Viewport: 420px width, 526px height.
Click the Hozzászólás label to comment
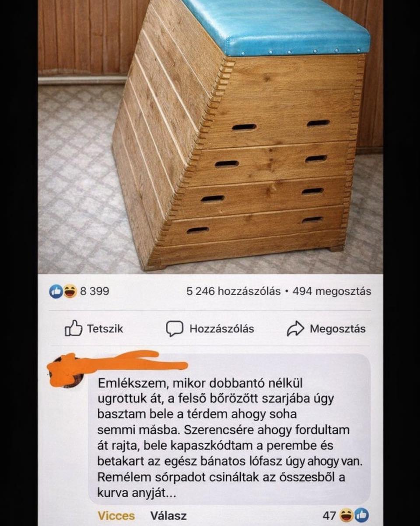click(x=221, y=329)
